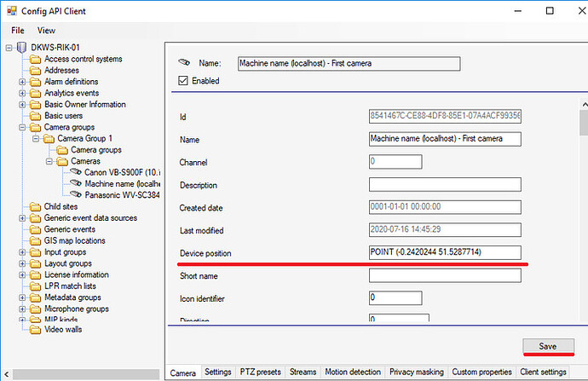This screenshot has height=381, width=588.
Task: Expand the Layout groups tree node
Action: 22,263
